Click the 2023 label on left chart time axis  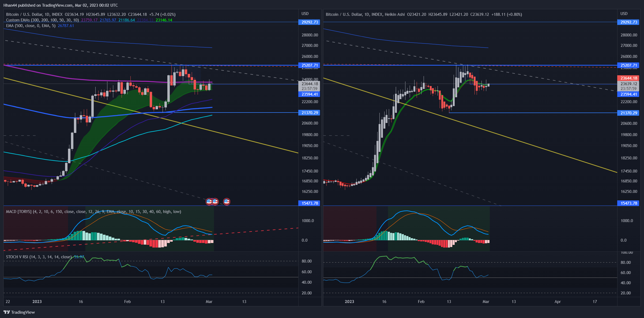[37, 302]
